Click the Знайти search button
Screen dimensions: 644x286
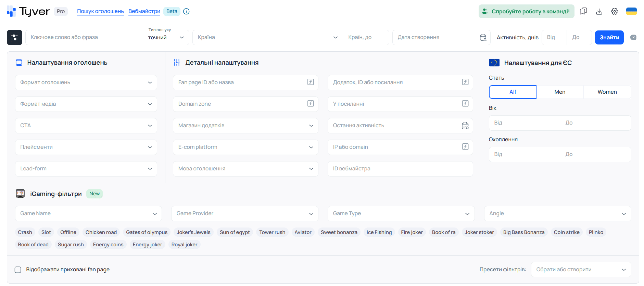tap(609, 37)
